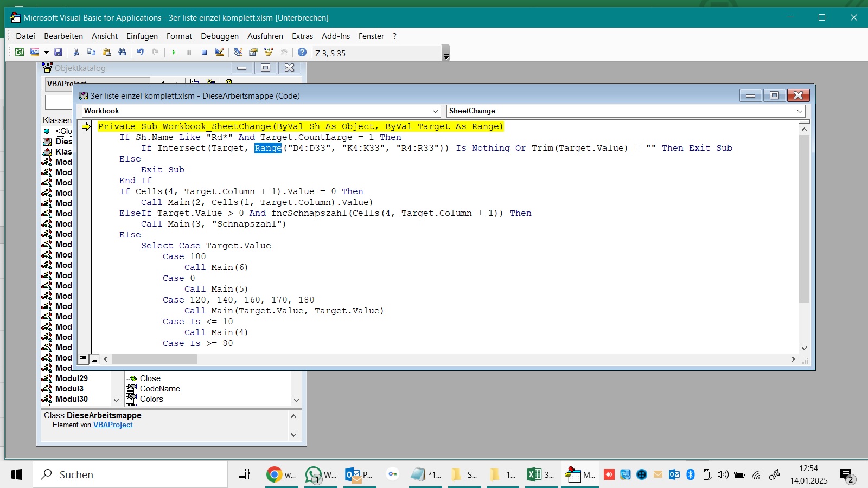This screenshot has width=868, height=488.
Task: Click the members list scroll down arrow
Action: 296,400
